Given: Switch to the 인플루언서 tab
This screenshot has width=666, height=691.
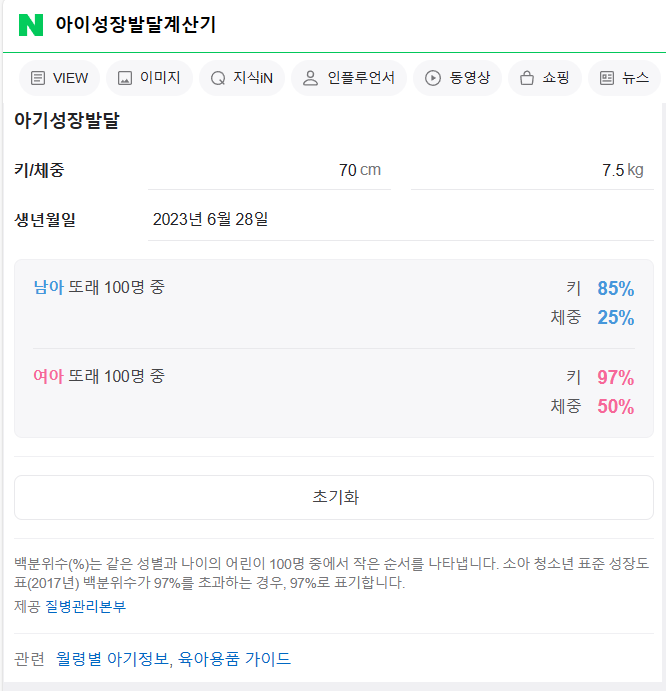Looking at the screenshot, I should pos(349,78).
